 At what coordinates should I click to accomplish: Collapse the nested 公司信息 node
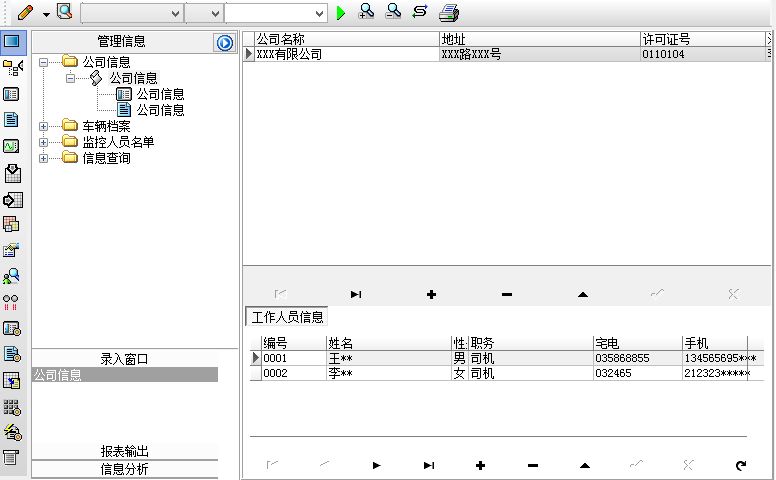click(70, 78)
